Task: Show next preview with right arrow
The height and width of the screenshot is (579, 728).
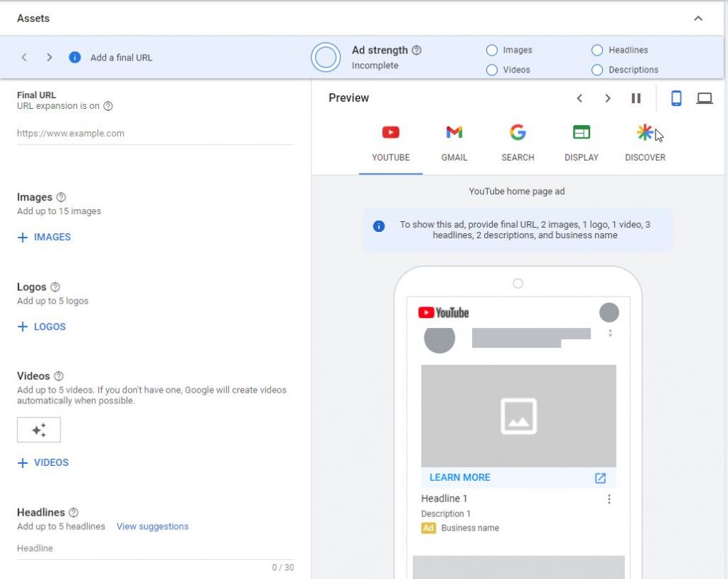Action: (607, 98)
